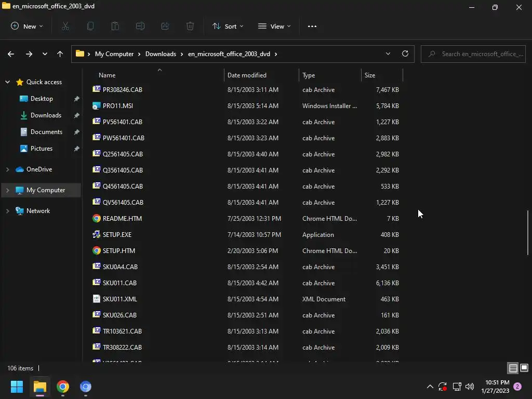Screen dimensions: 532x399
Task: Select Pictures in Quick access
Action: point(42,148)
